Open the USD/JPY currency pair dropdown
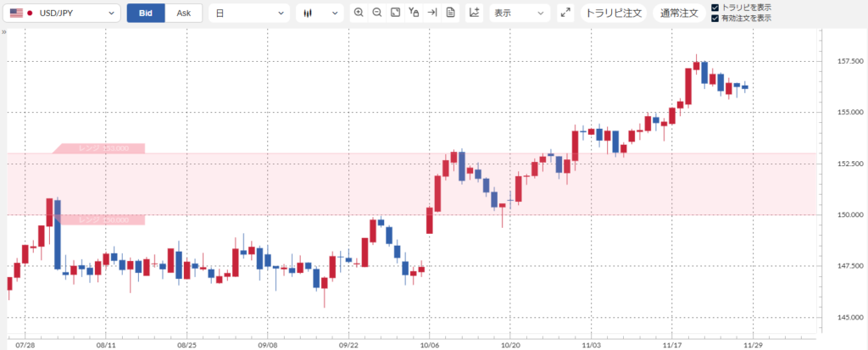Viewport: 868px width, 350px height. tap(63, 14)
